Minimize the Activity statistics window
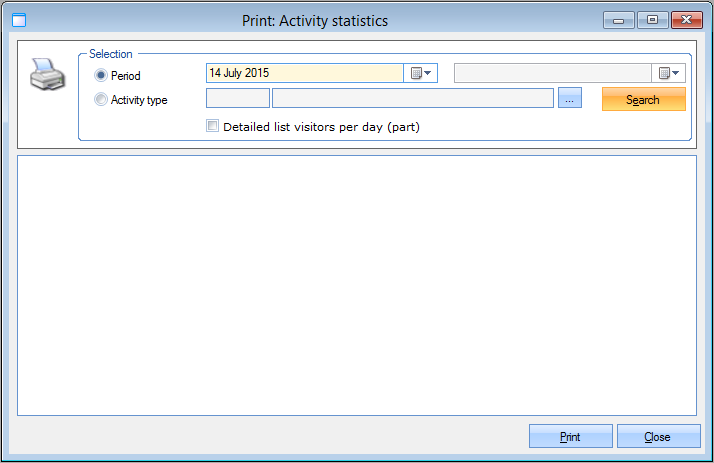Screen dimensions: 714x463 tap(619, 19)
